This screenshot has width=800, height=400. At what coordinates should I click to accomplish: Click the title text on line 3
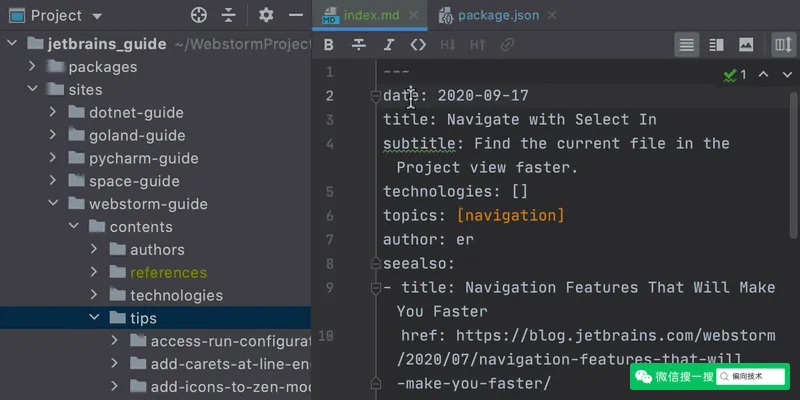[552, 119]
